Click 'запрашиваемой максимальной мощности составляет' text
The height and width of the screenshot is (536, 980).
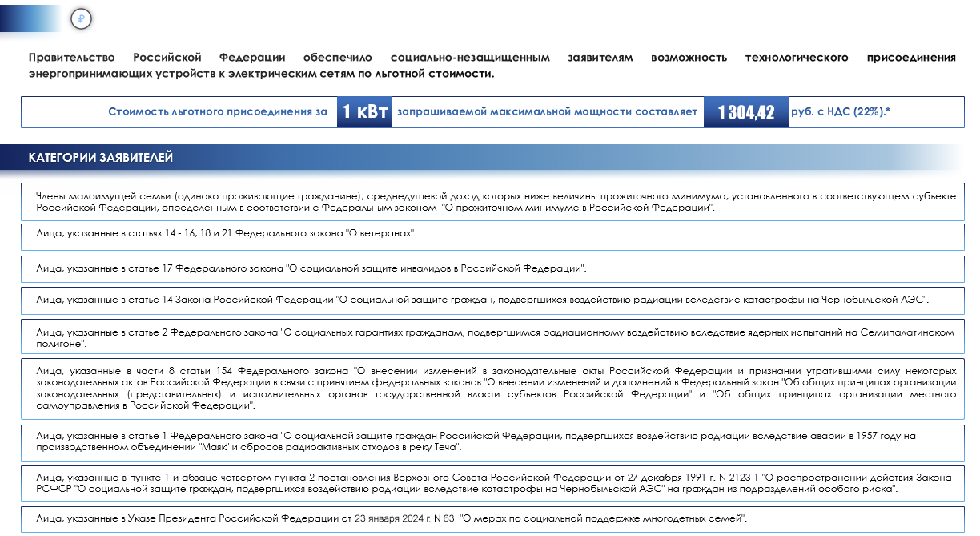548,112
